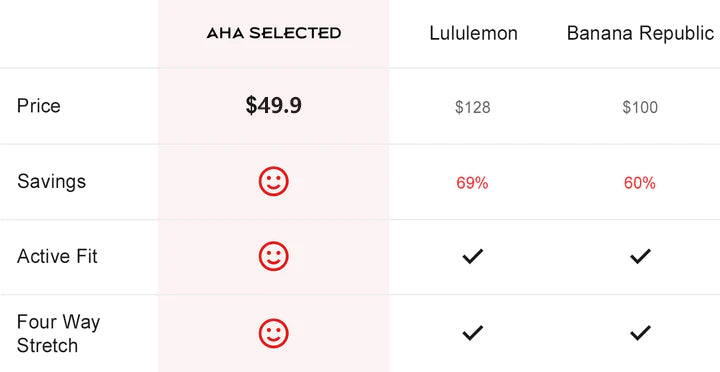Click the Four Way Stretch row label
This screenshot has height=372, width=720.
click(58, 333)
